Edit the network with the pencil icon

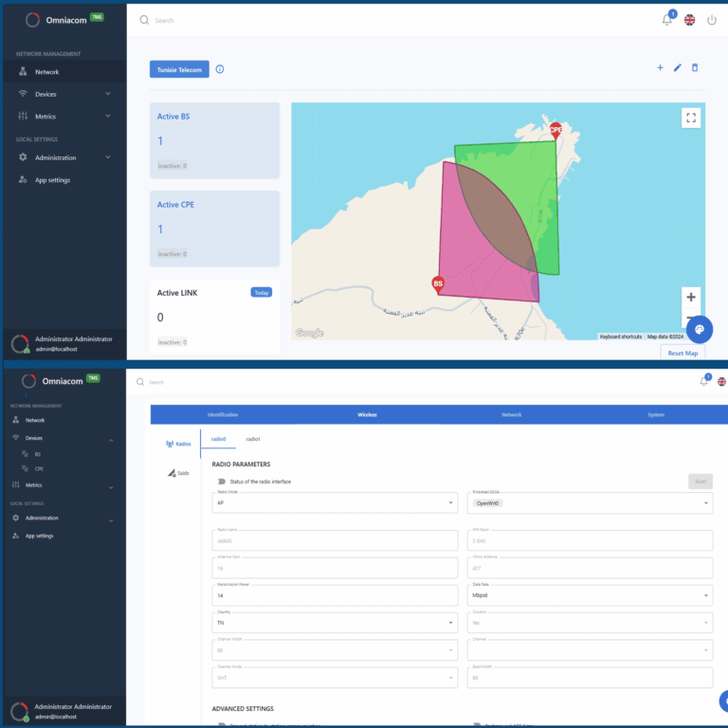coord(678,68)
